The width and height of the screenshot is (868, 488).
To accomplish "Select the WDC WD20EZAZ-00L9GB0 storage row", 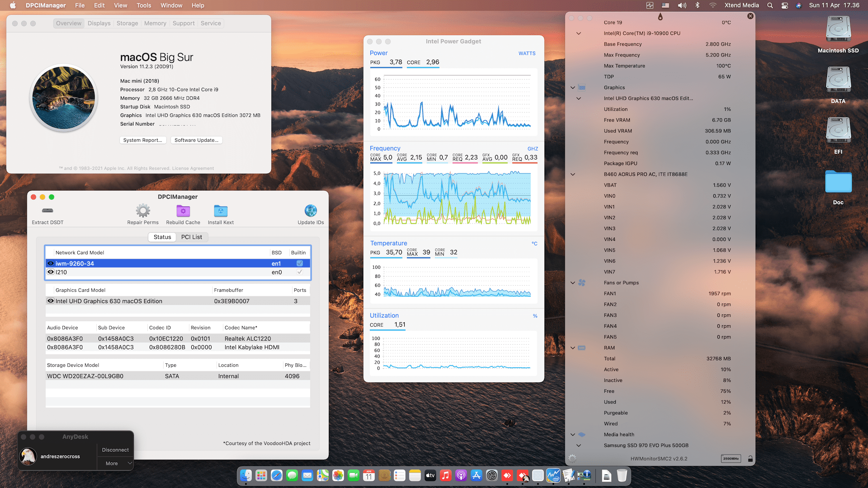I will [x=178, y=376].
